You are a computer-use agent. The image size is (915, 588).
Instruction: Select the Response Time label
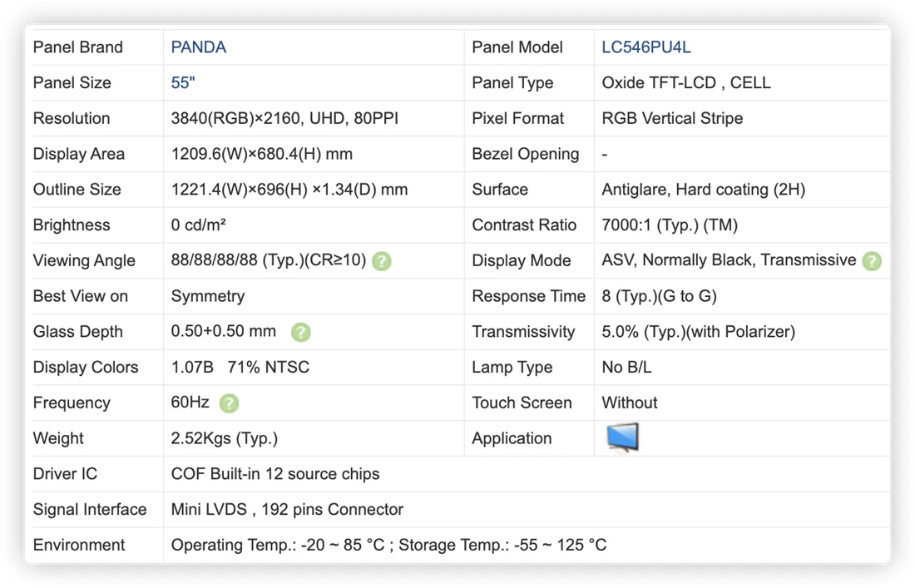(x=529, y=296)
